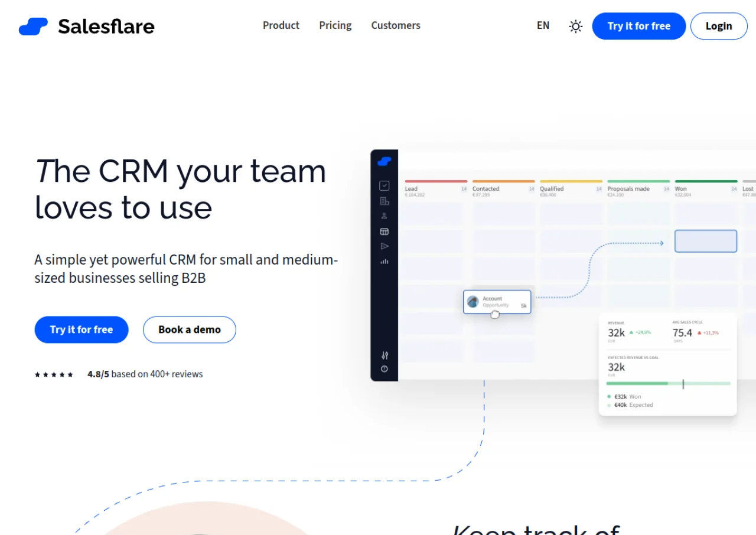
Task: Click the contacts person icon in the mockup sidebar
Action: (384, 216)
